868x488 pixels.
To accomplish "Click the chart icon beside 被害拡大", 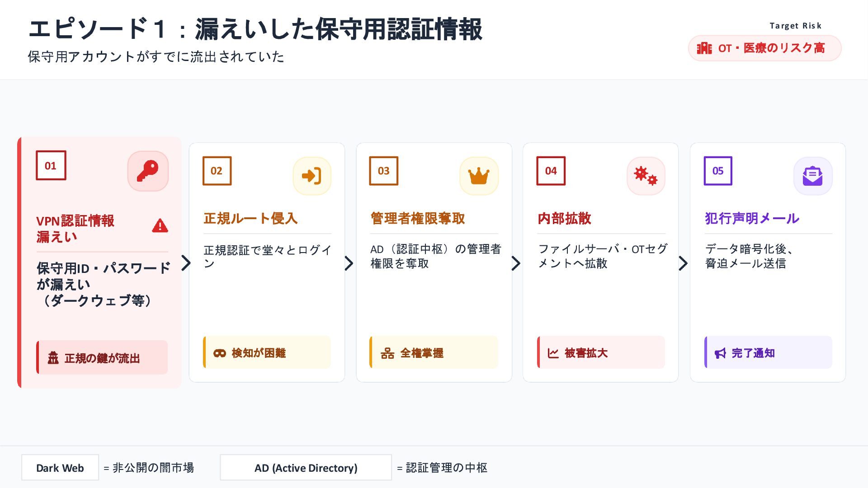I will click(x=553, y=353).
